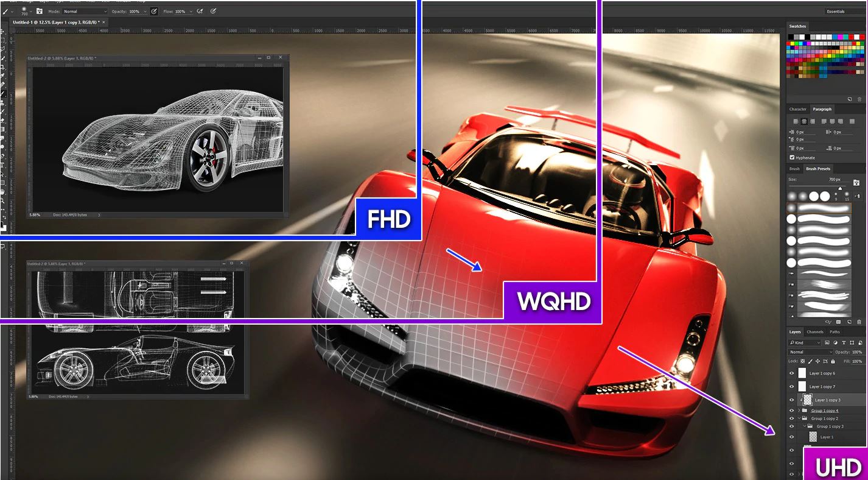
Task: Select the Layer 1 copy 3 layer thumbnail
Action: click(x=807, y=400)
